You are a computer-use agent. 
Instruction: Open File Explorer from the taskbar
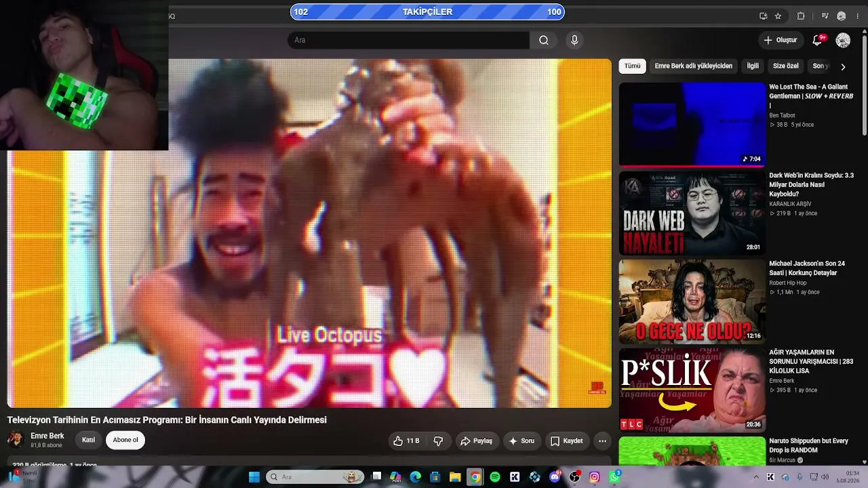tap(455, 477)
